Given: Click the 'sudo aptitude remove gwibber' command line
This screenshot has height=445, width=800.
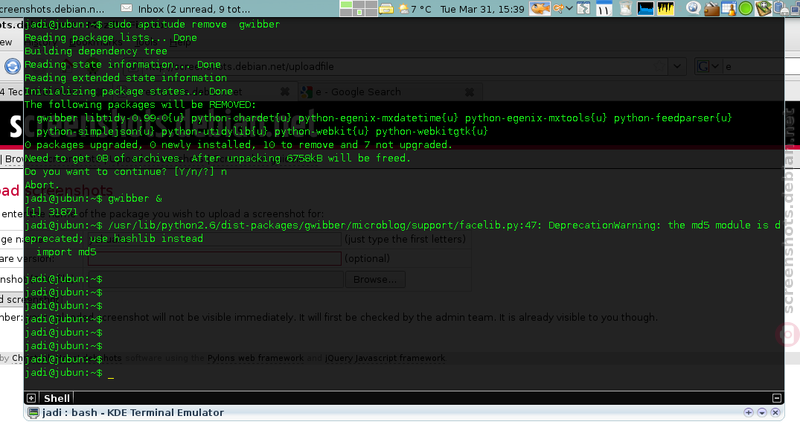Looking at the screenshot, I should 152,24.
